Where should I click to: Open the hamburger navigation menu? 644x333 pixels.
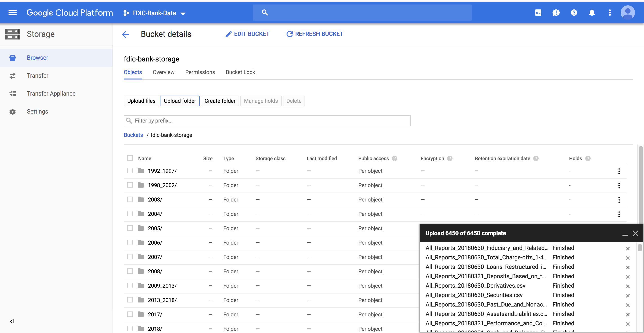[x=13, y=13]
